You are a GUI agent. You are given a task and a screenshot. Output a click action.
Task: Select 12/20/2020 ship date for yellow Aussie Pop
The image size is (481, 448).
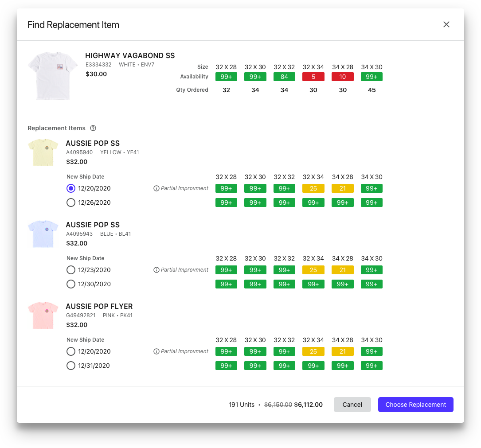coord(71,188)
